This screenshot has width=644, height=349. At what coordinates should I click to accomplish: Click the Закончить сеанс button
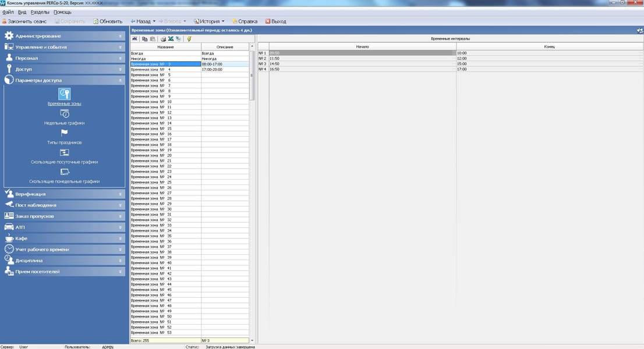coord(22,22)
